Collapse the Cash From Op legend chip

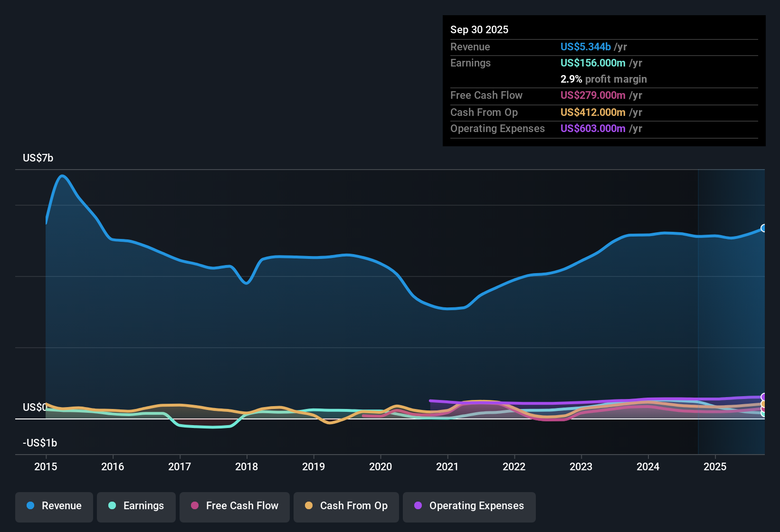tap(346, 507)
